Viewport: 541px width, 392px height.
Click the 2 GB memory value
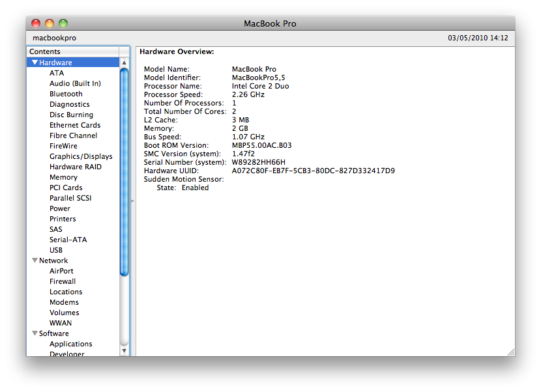pos(240,128)
